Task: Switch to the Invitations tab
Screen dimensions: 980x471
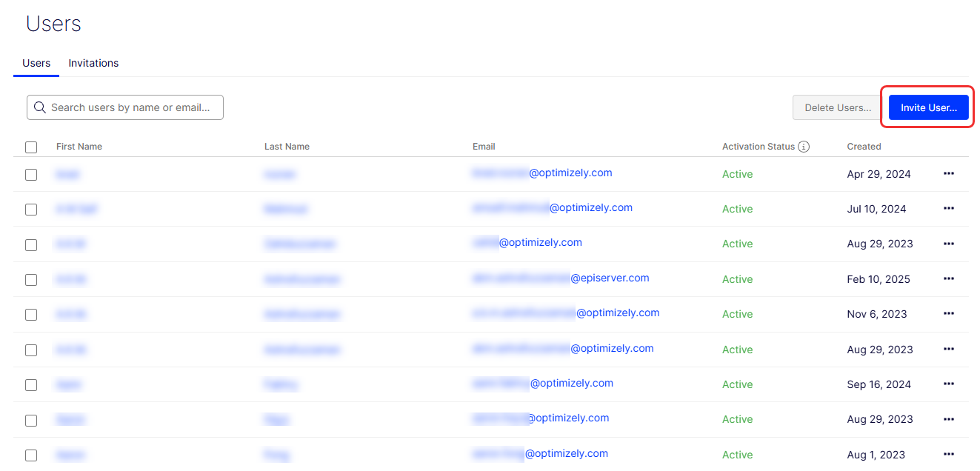Action: tap(93, 63)
